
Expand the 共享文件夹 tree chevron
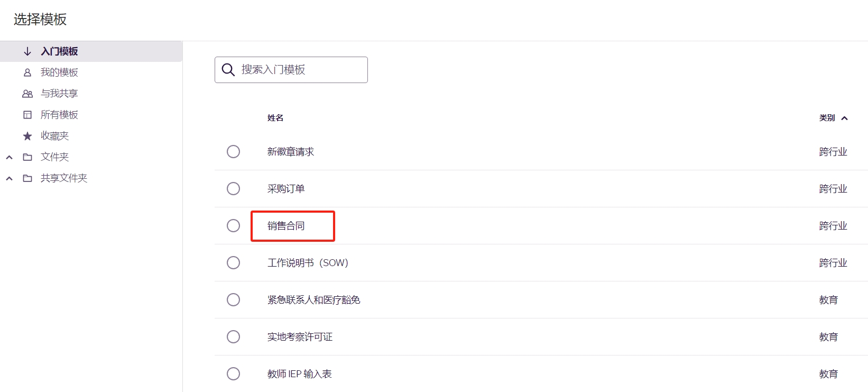(x=9, y=178)
